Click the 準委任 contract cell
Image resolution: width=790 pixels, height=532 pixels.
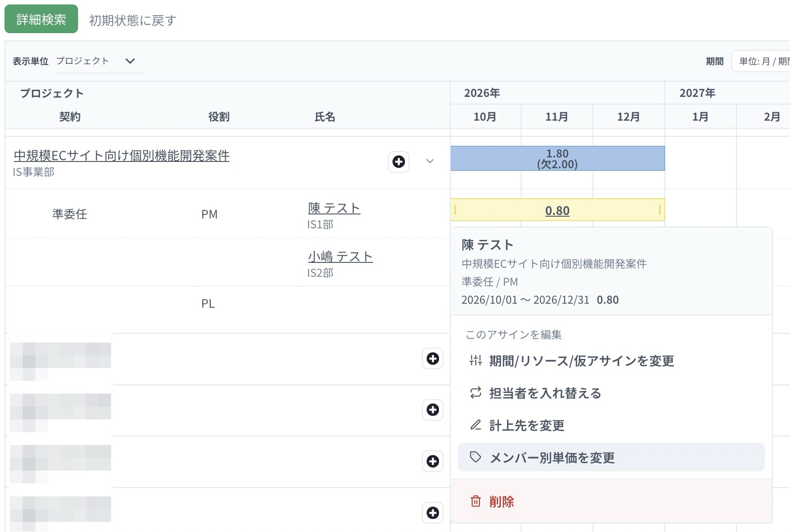[70, 214]
